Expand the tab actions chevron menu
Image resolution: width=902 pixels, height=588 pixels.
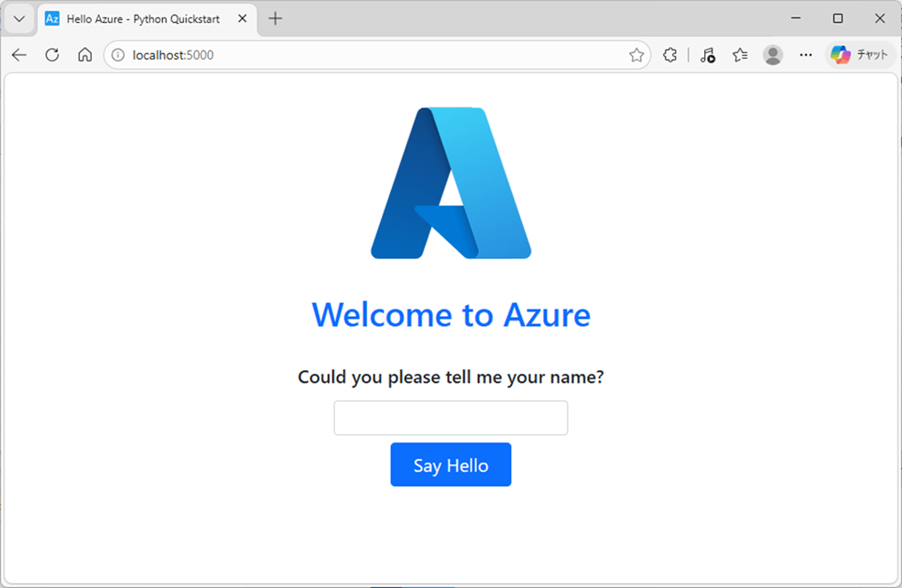click(x=18, y=18)
